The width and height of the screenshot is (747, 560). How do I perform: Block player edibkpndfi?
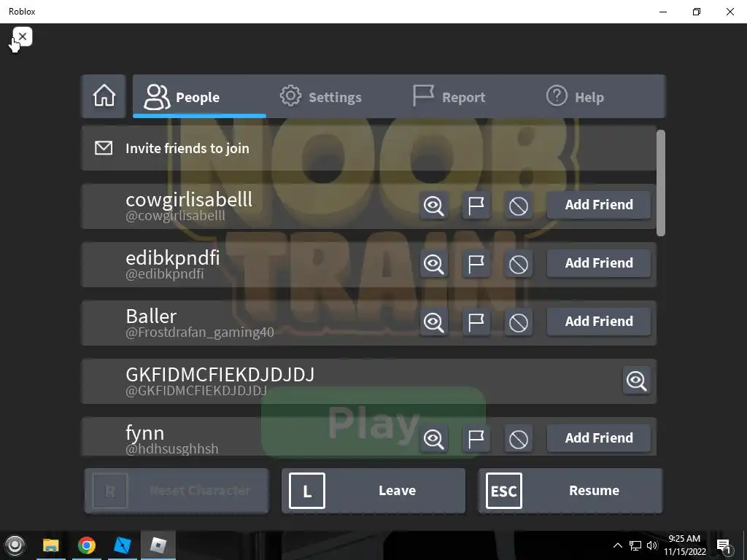pyautogui.click(x=519, y=264)
